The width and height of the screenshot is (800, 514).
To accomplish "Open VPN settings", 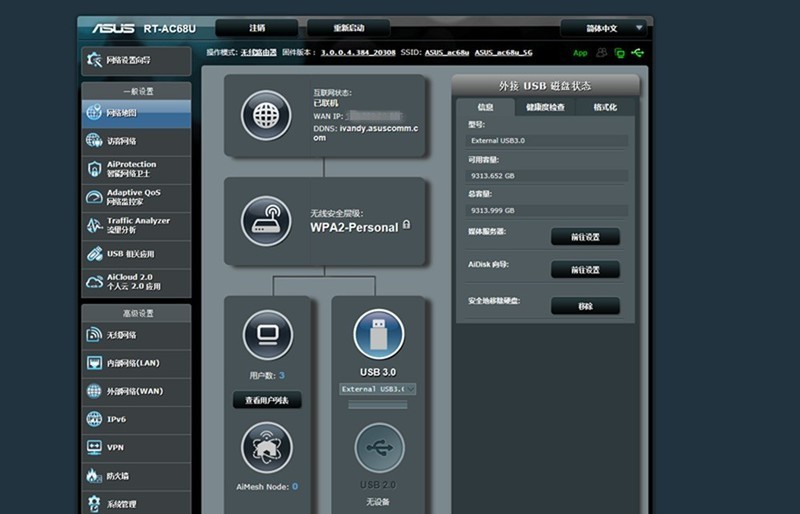I will pos(136,447).
